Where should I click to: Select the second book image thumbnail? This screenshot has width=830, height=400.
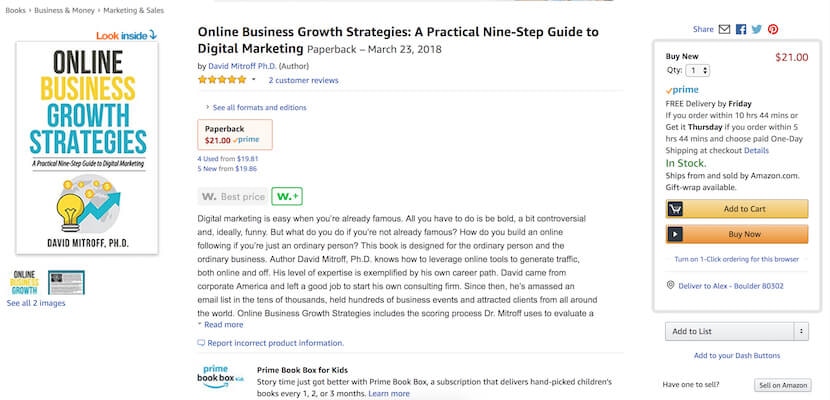click(x=67, y=283)
